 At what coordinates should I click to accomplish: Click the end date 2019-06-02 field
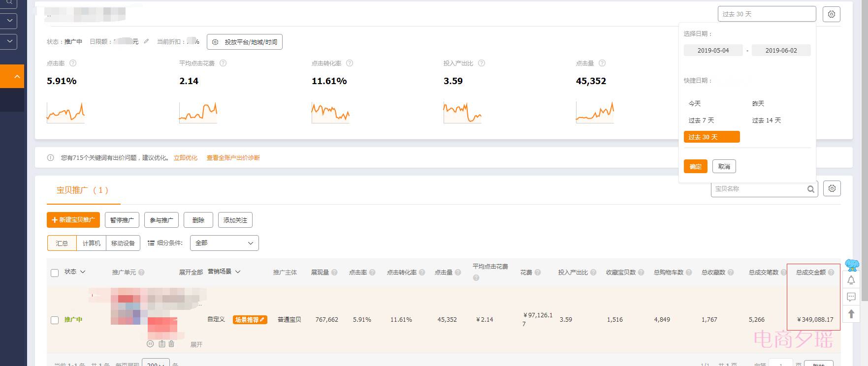(781, 50)
